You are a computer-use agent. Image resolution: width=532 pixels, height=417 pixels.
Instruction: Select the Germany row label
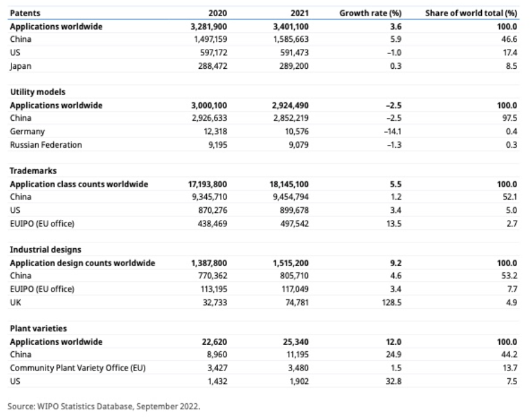(27, 132)
